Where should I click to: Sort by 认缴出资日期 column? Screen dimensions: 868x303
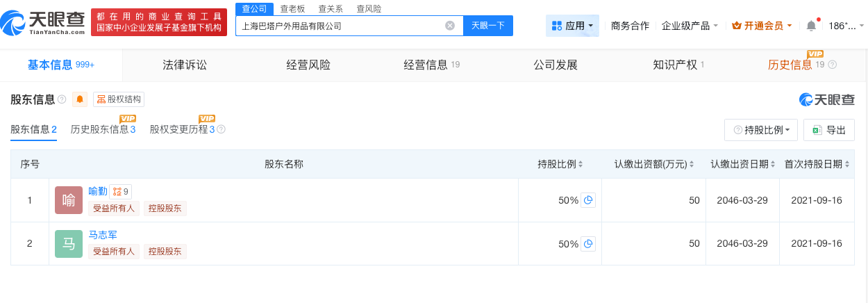(773, 165)
